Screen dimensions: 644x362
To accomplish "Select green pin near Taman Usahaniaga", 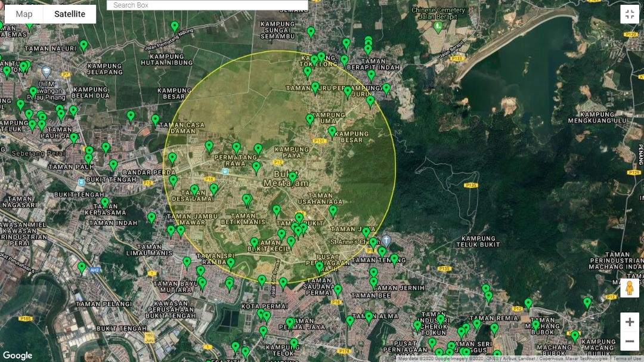I will 333,211.
